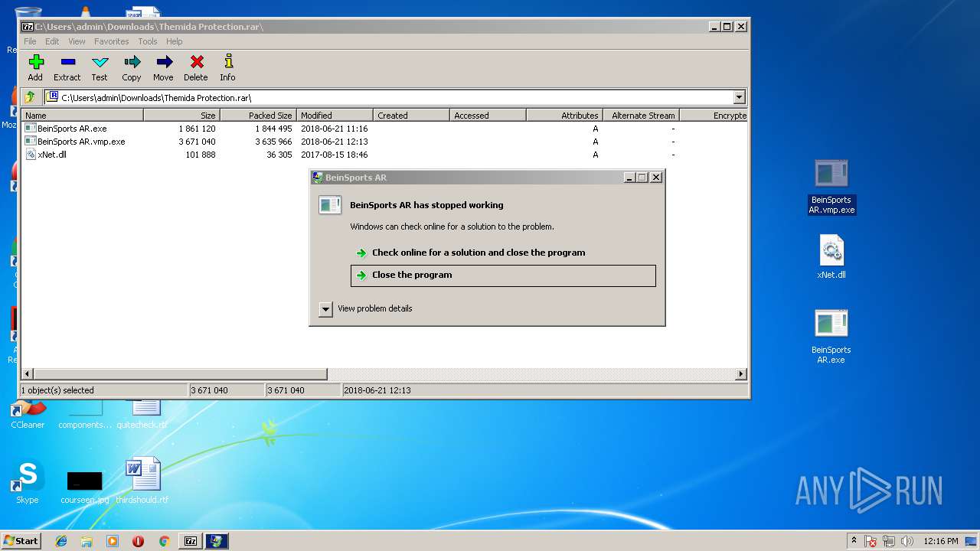Click the Action Center flag tray icon
The width and height of the screenshot is (980, 551).
[x=871, y=541]
